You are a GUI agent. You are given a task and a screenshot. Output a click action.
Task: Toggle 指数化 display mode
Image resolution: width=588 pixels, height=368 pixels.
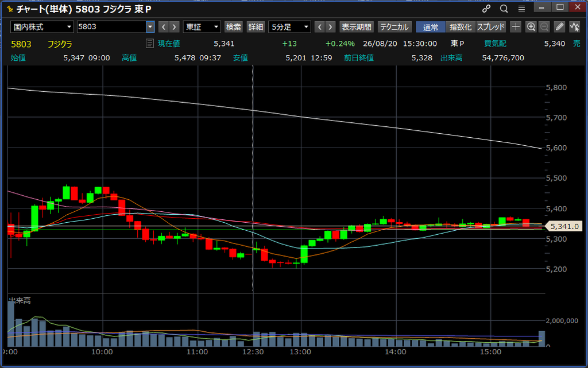point(461,27)
